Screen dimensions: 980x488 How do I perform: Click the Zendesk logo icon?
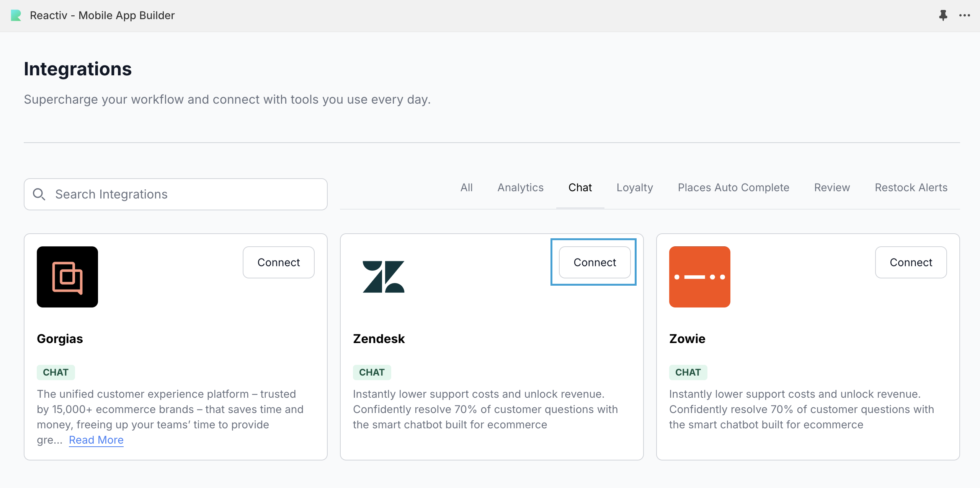384,277
